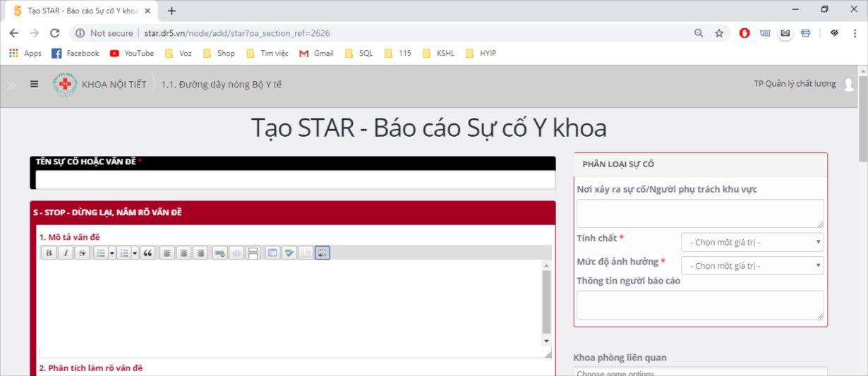Open the hamburger menu icon
The width and height of the screenshot is (868, 376).
(x=34, y=84)
